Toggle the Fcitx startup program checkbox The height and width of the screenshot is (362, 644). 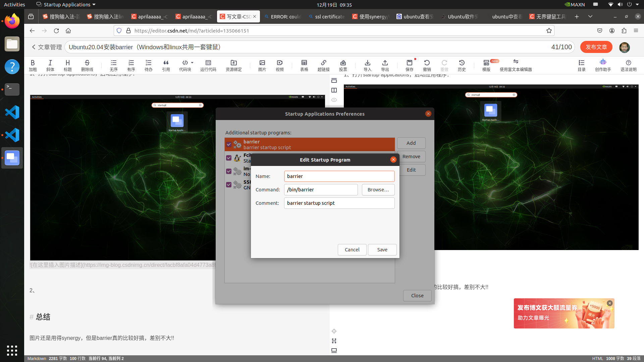(229, 158)
